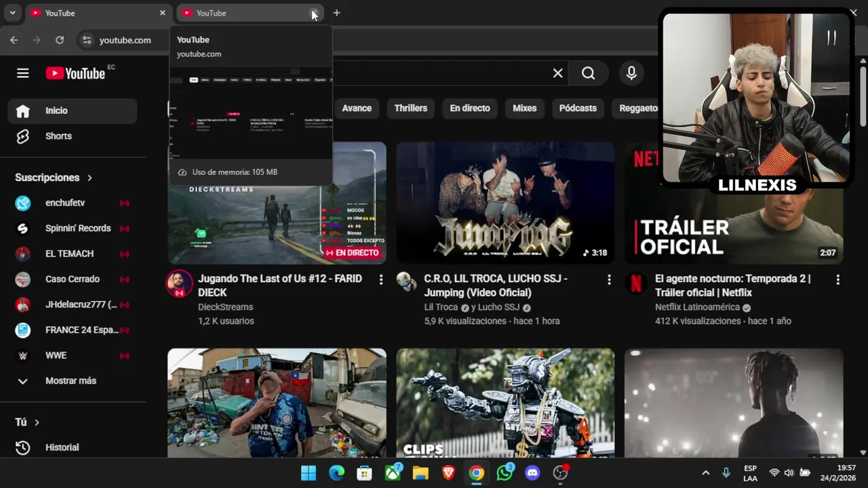Open the Windows Start menu
Image resolution: width=868 pixels, height=488 pixels.
pos(308,473)
